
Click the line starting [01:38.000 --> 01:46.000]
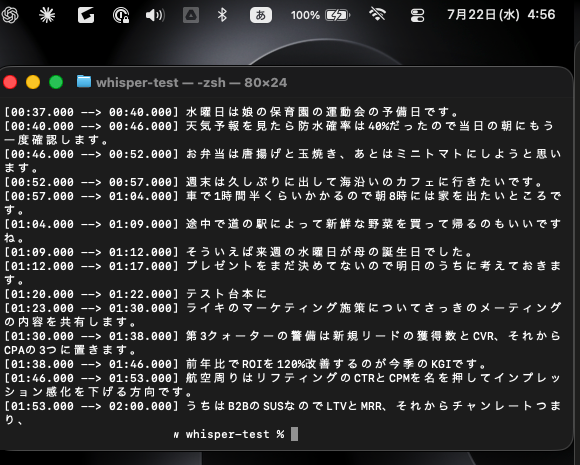coord(246,364)
